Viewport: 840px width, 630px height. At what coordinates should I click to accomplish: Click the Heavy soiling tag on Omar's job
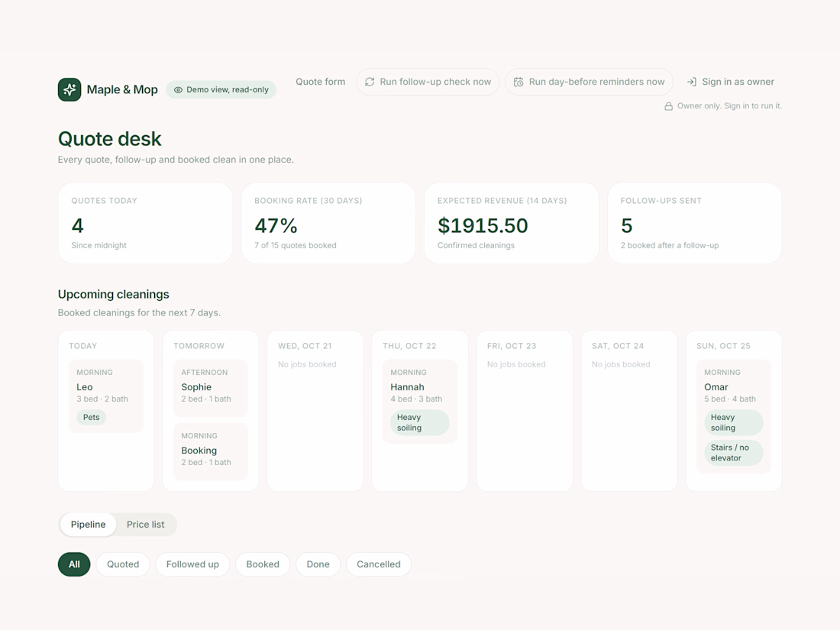[x=734, y=423]
